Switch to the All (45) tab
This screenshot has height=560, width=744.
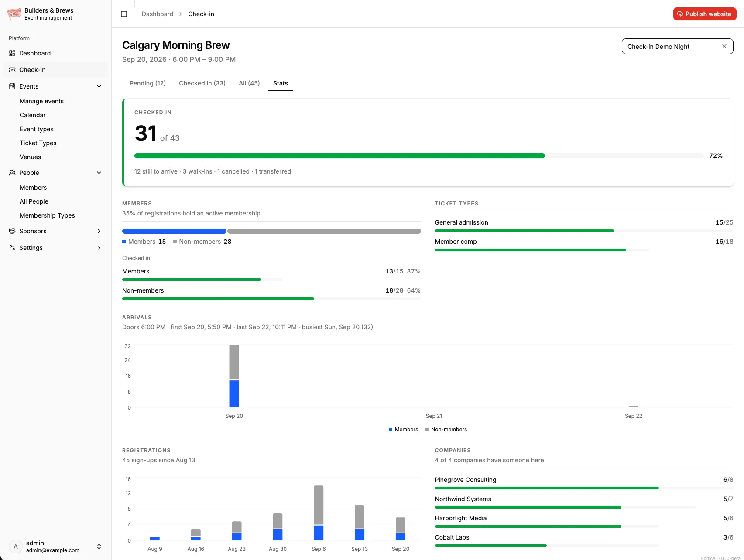click(x=249, y=83)
